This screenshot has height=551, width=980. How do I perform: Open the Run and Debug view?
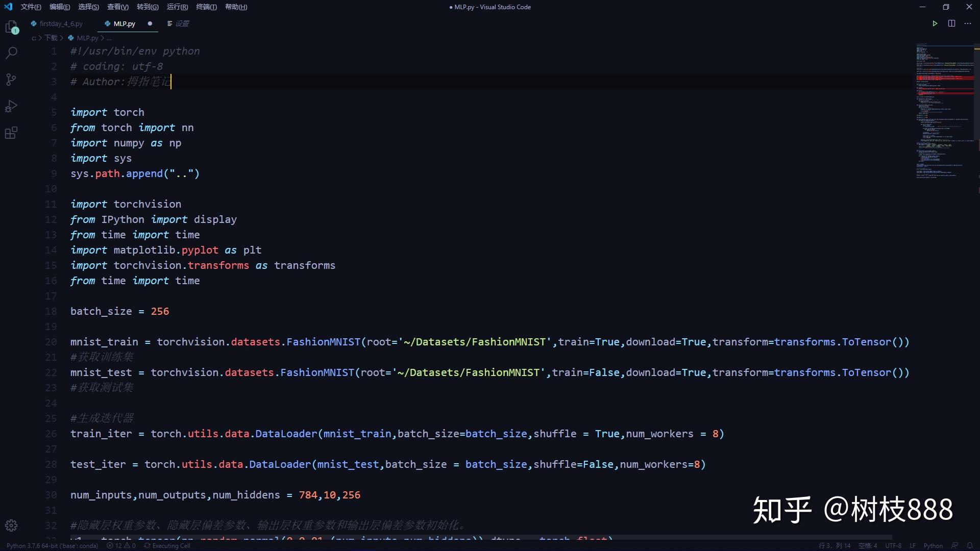pos(11,106)
